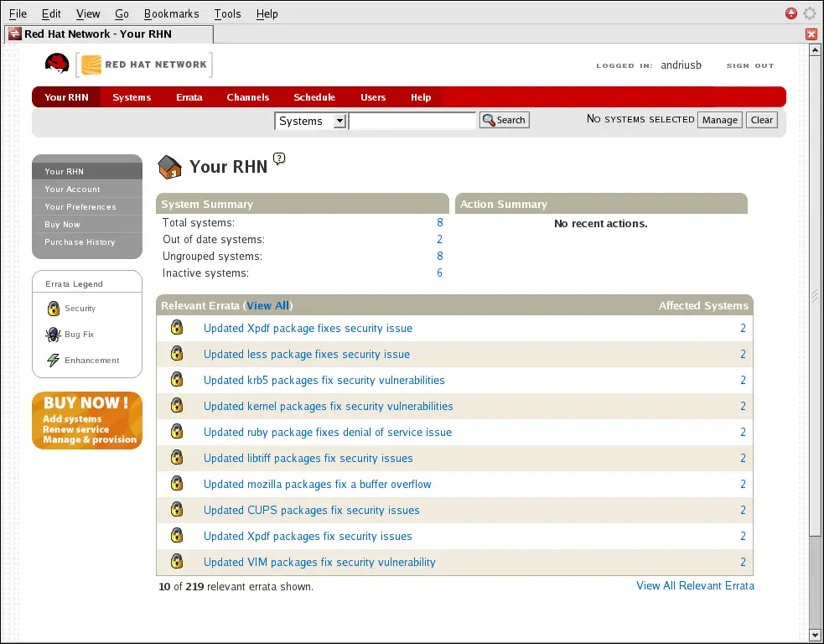This screenshot has width=824, height=644.
Task: Switch to the Channels navigation tab
Action: [x=247, y=97]
